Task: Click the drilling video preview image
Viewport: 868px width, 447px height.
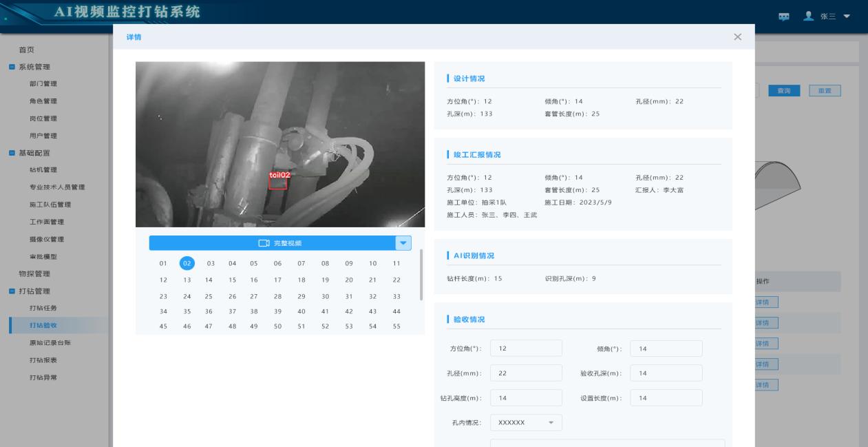Action: coord(279,145)
